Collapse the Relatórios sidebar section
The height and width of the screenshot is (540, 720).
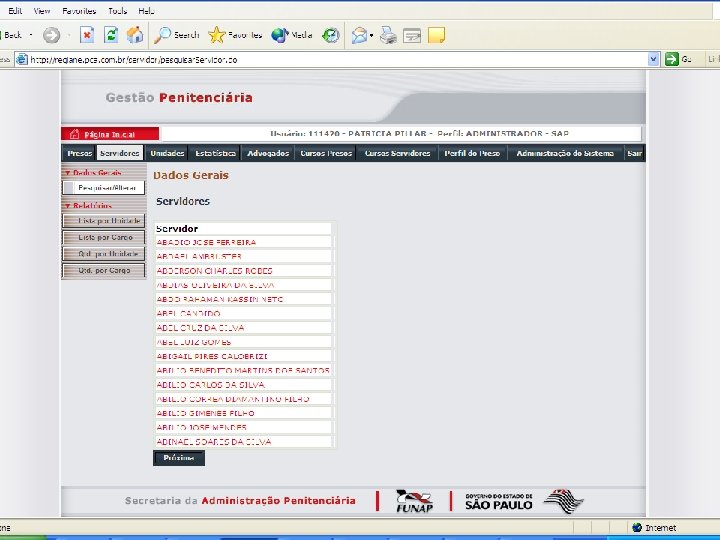[68, 206]
